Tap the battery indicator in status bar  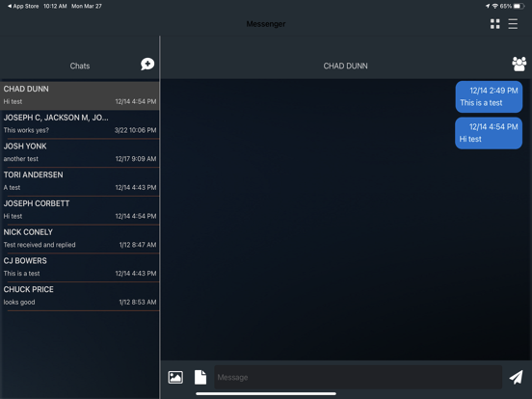point(519,6)
